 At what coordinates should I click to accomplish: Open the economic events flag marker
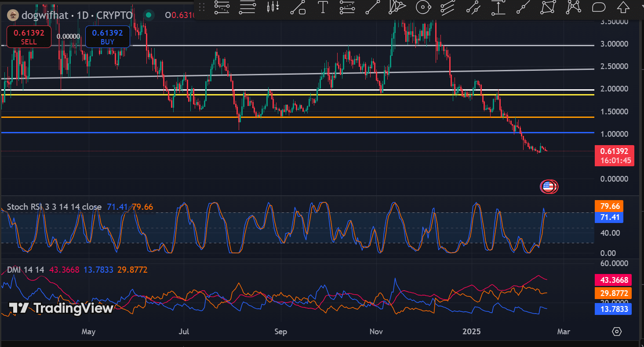548,186
